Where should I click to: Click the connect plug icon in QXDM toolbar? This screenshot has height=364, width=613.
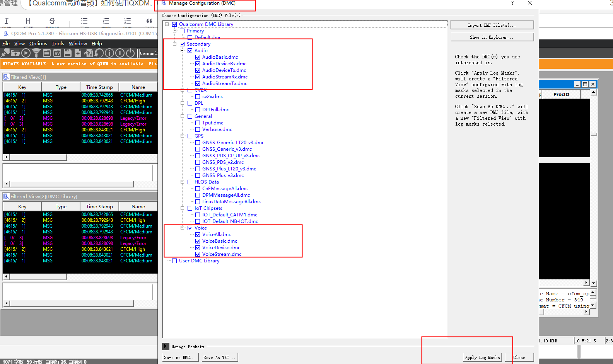[6, 53]
